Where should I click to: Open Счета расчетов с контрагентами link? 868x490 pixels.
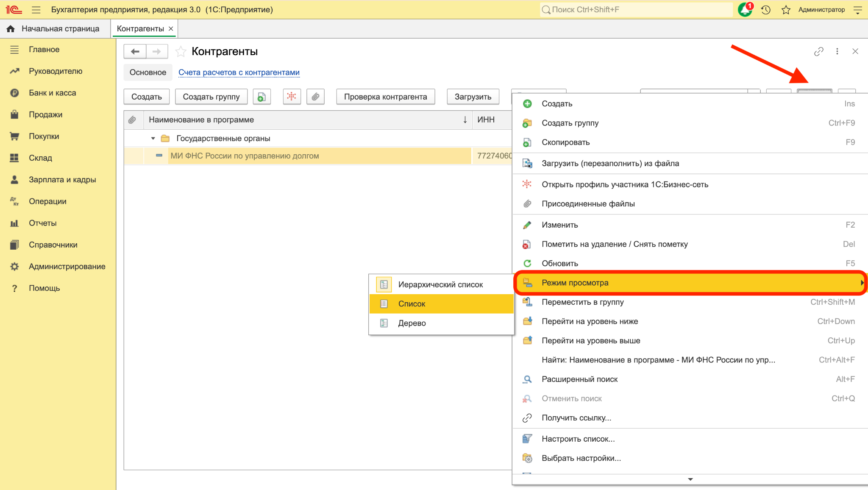239,72
